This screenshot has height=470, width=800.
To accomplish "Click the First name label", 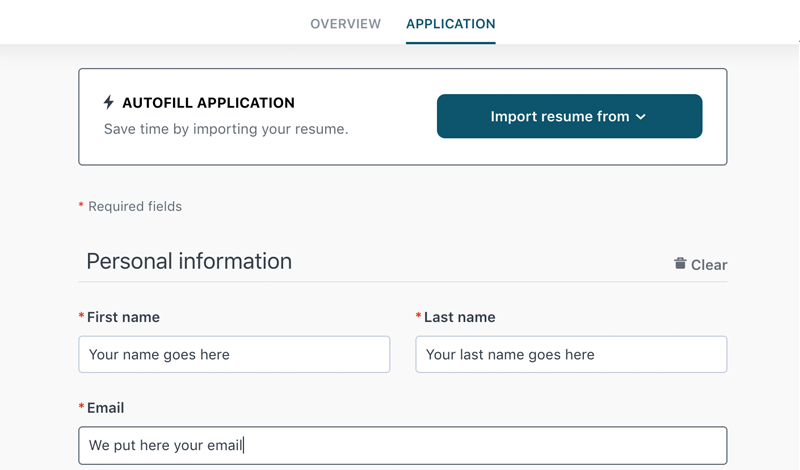I will point(123,317).
